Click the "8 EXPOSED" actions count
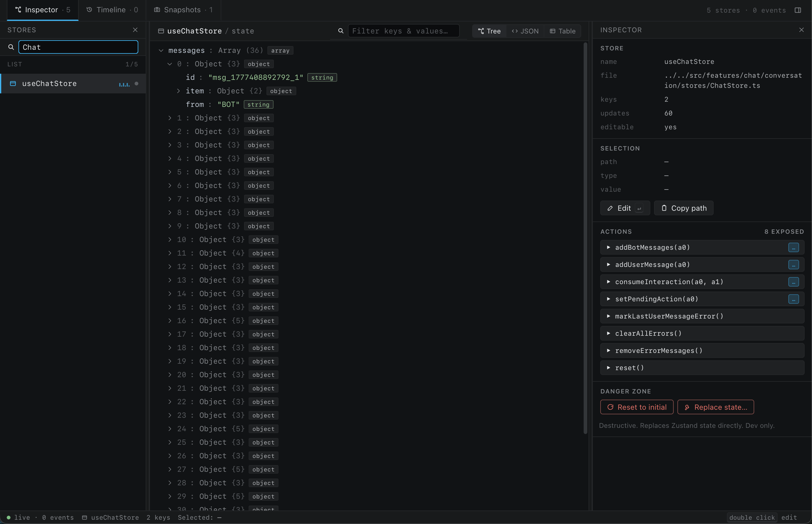The image size is (812, 524). [784, 232]
